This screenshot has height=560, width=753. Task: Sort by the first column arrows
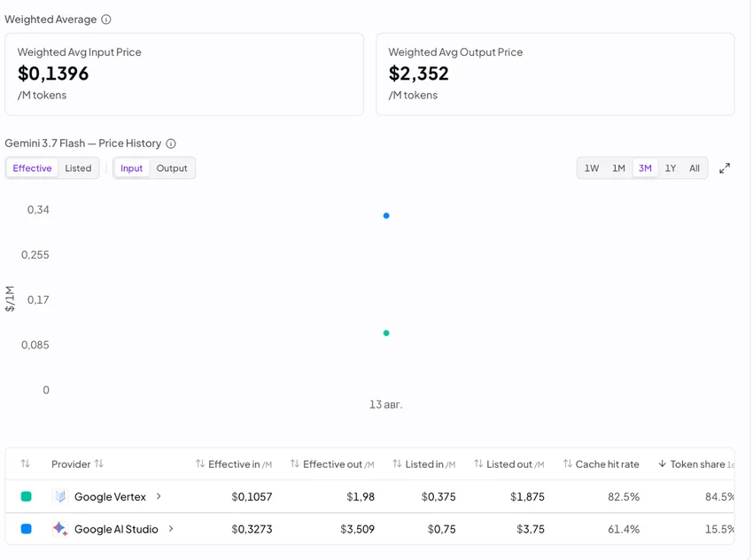pos(26,463)
